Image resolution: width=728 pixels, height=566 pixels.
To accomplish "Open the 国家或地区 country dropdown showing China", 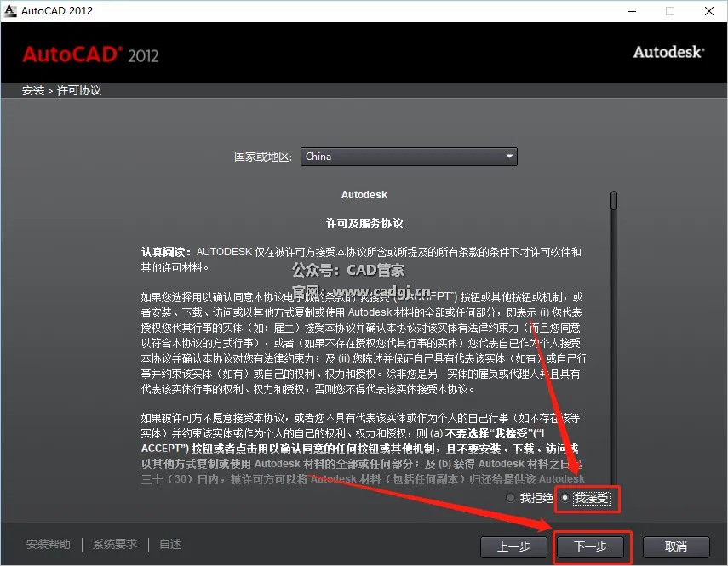I will [x=409, y=157].
